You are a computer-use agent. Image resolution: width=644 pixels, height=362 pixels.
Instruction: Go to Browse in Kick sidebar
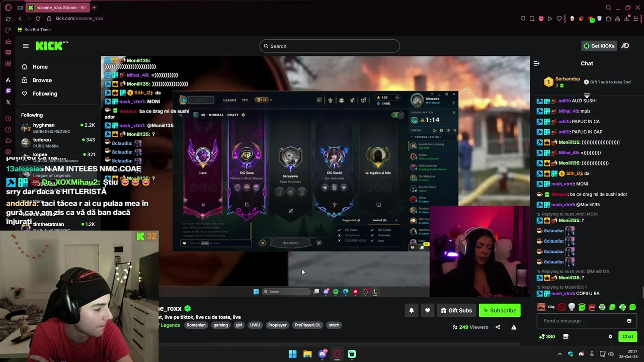(37, 80)
